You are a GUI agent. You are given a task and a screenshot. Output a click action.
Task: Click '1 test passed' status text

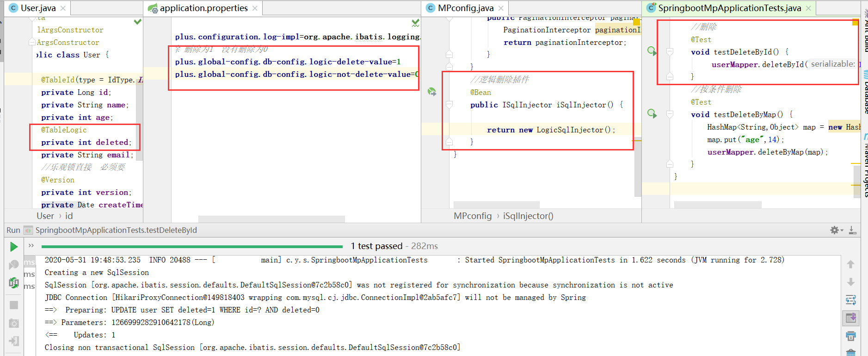click(x=376, y=246)
